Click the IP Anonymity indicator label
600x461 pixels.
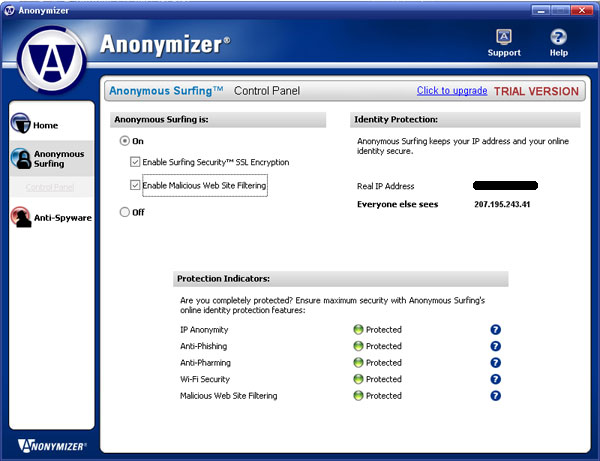tap(204, 330)
